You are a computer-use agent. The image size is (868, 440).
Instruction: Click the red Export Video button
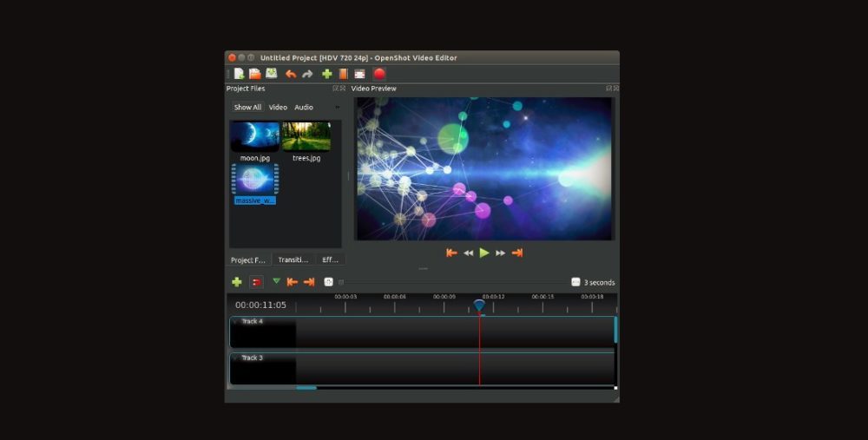pos(379,74)
